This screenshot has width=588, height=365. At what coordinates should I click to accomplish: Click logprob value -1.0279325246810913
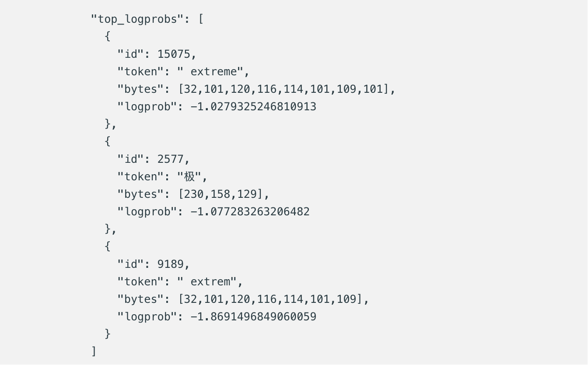point(253,106)
